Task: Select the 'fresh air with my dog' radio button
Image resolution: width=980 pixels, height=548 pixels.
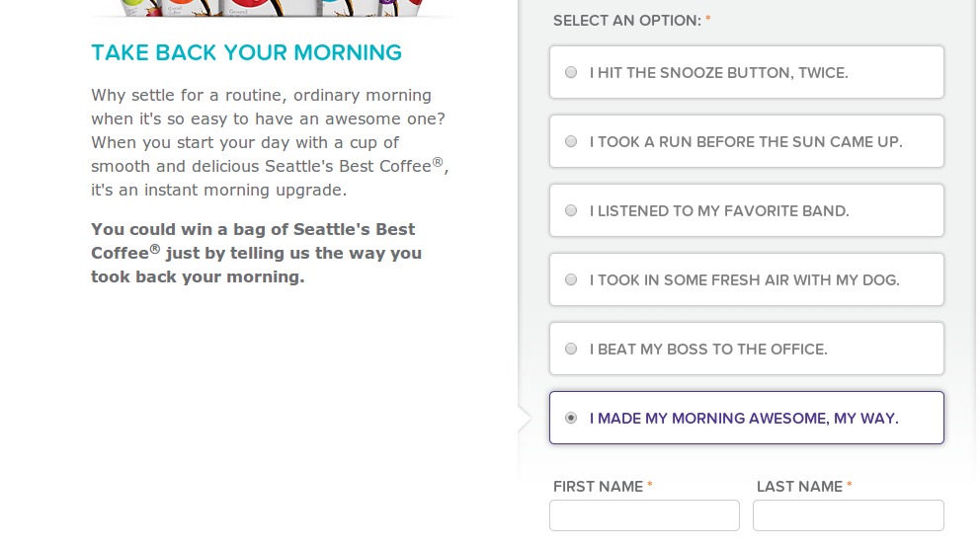Action: click(x=571, y=279)
